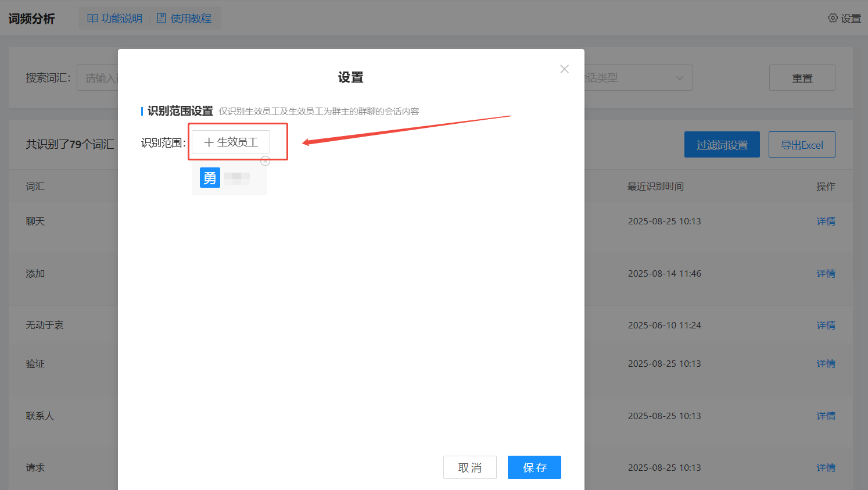The image size is (868, 490).
Task: Remove the selected employee with small x icon
Action: pyautogui.click(x=266, y=161)
